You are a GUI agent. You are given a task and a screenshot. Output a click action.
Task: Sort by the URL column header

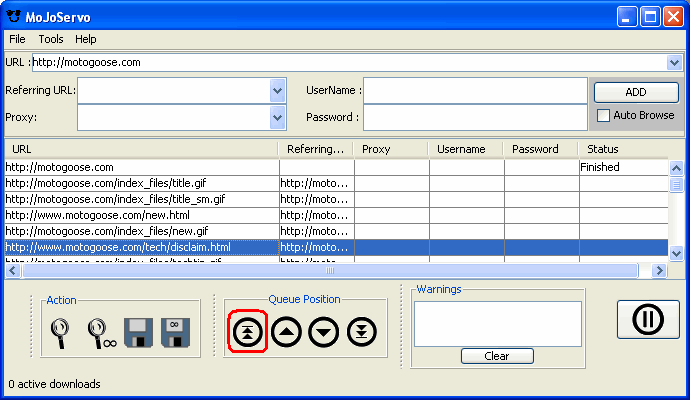[x=142, y=149]
